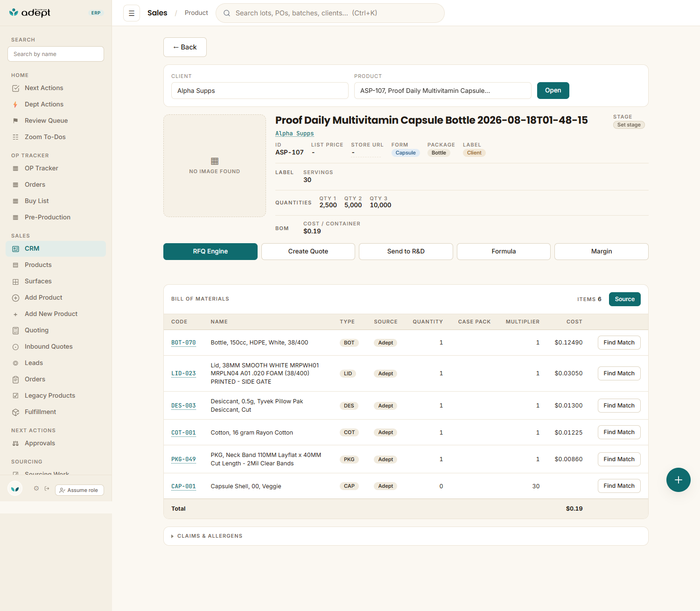Click the Quoting calculator icon
The height and width of the screenshot is (611, 700).
click(x=16, y=330)
